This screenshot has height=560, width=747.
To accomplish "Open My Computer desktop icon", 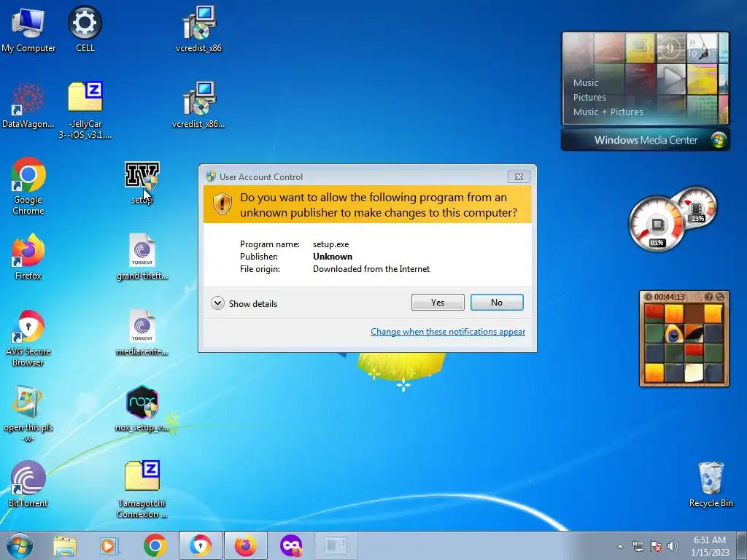I will click(x=28, y=30).
